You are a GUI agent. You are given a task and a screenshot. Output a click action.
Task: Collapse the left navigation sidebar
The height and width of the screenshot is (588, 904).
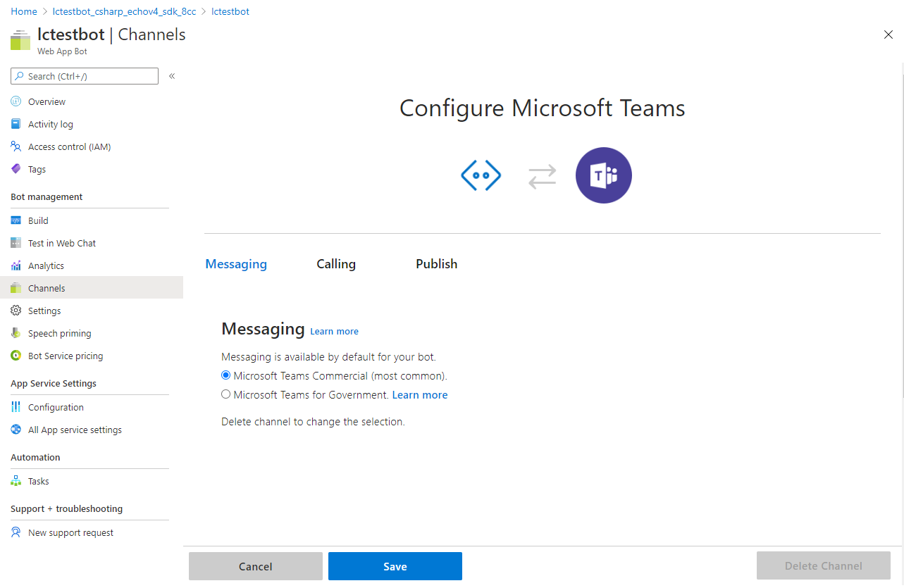click(171, 76)
